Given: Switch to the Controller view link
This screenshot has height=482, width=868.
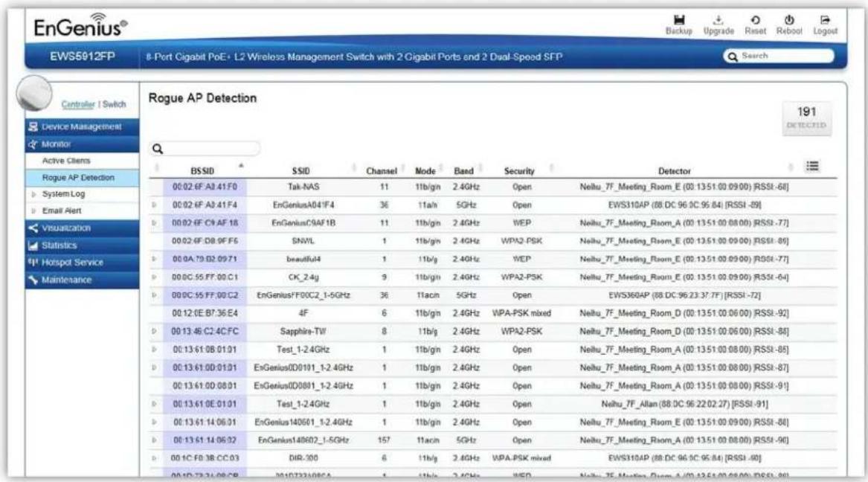Looking at the screenshot, I should point(78,104).
